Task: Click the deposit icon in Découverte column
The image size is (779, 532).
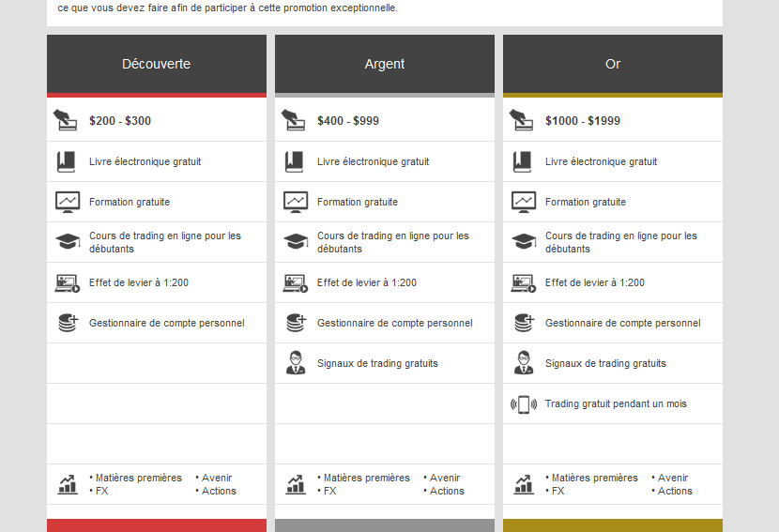Action: tap(65, 120)
